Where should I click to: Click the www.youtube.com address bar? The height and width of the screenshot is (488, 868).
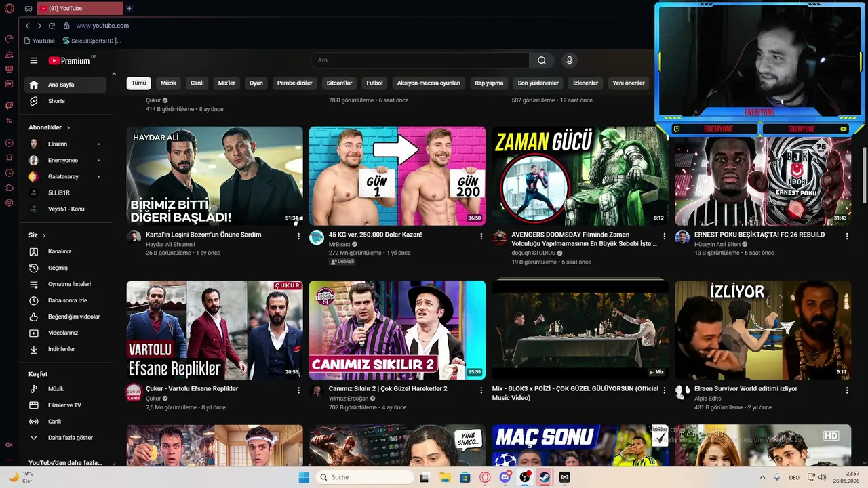coord(102,26)
